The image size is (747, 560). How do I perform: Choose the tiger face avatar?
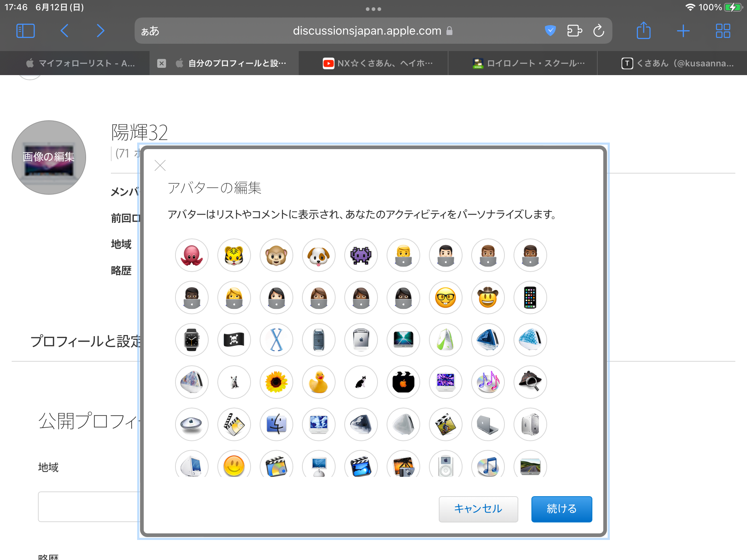coord(234,255)
